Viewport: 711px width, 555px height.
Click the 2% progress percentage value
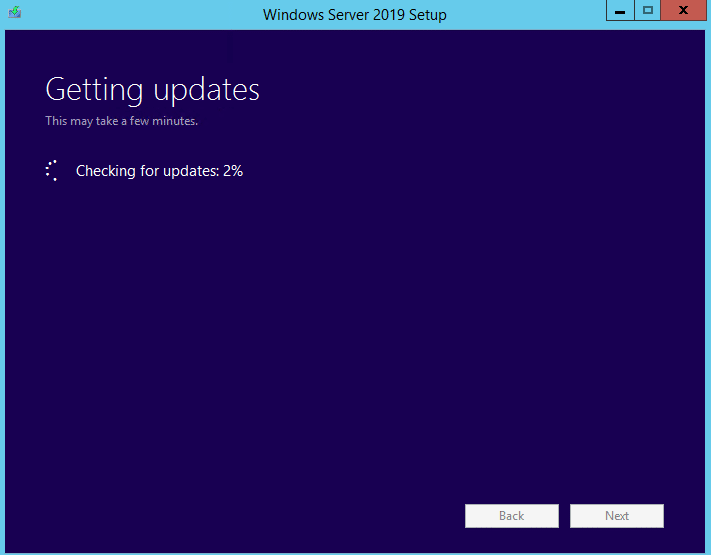click(x=233, y=171)
